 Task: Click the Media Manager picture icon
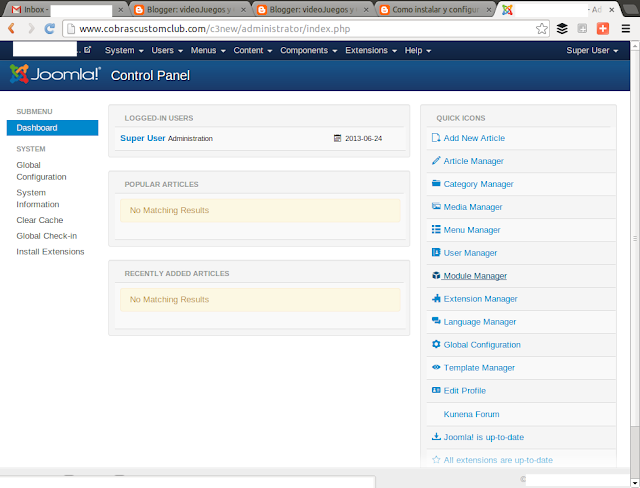(x=436, y=206)
